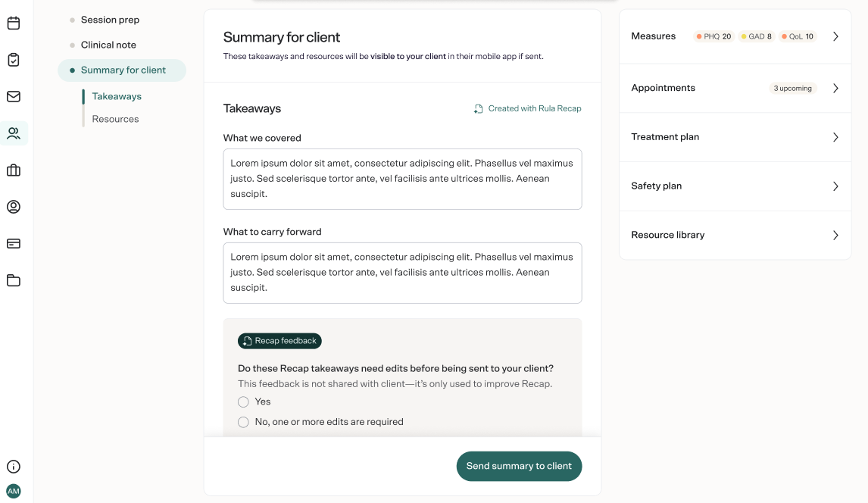Click the AM user avatar
Image resolution: width=868 pixels, height=503 pixels.
(14, 491)
